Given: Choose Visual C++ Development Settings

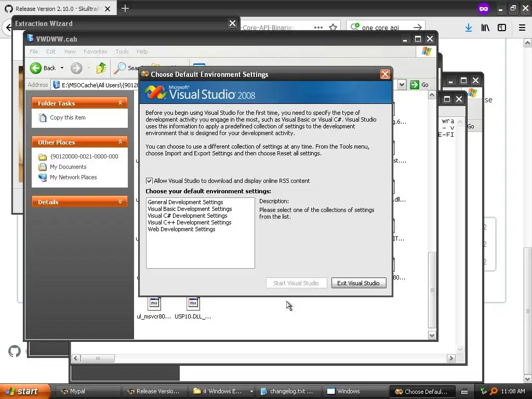Looking at the screenshot, I should coord(189,222).
